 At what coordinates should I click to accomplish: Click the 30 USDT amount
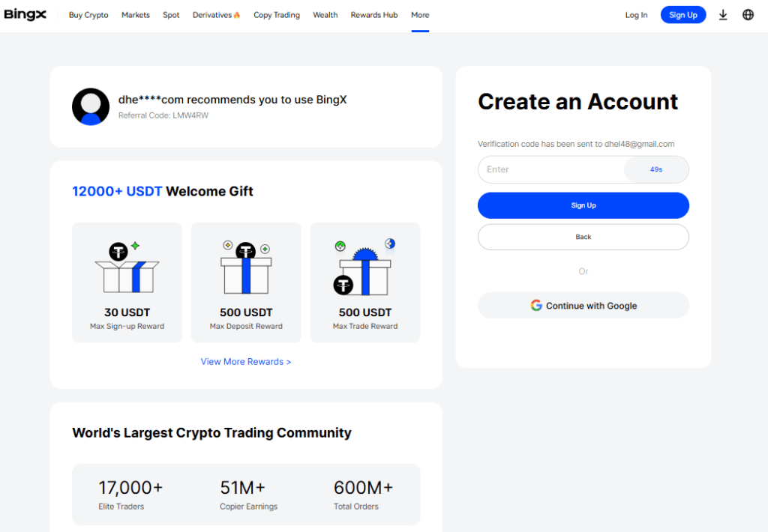coord(127,312)
